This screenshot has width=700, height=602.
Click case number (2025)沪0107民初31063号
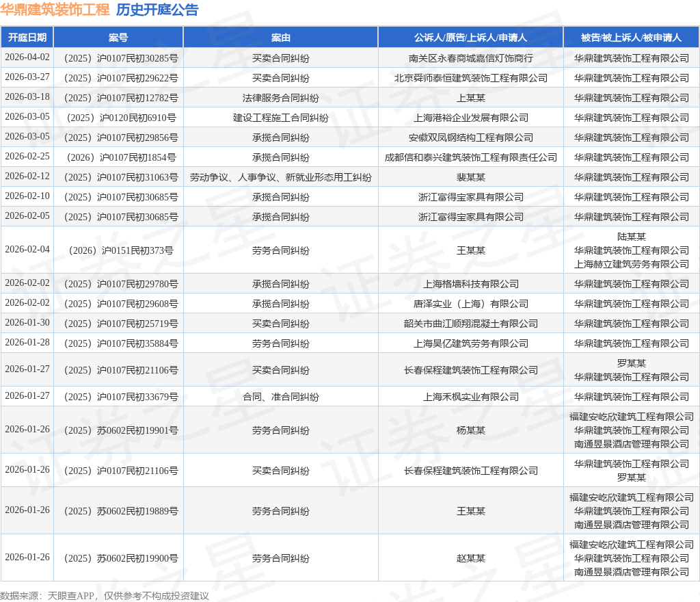(x=118, y=177)
